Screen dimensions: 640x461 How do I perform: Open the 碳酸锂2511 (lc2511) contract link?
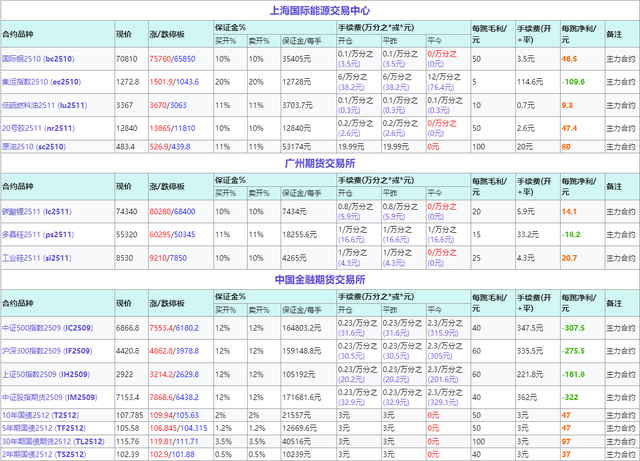[x=37, y=212]
